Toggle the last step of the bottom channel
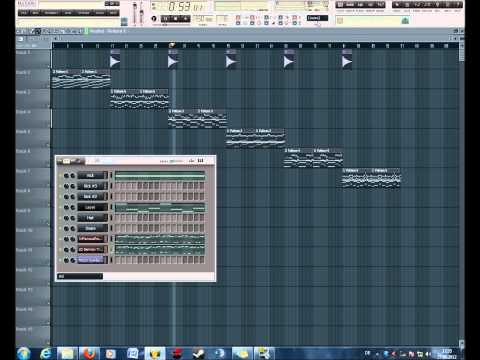Viewport: 480px width, 360px height. coord(202,260)
